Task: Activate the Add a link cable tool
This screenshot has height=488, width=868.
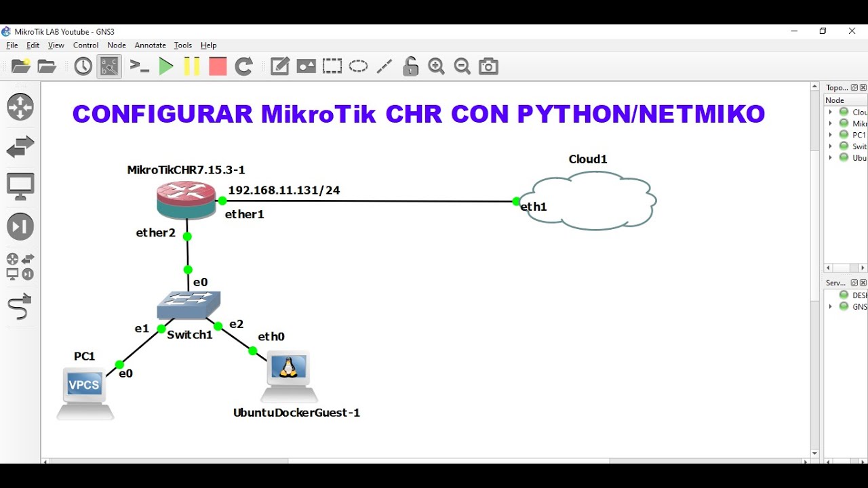Action: (20, 306)
